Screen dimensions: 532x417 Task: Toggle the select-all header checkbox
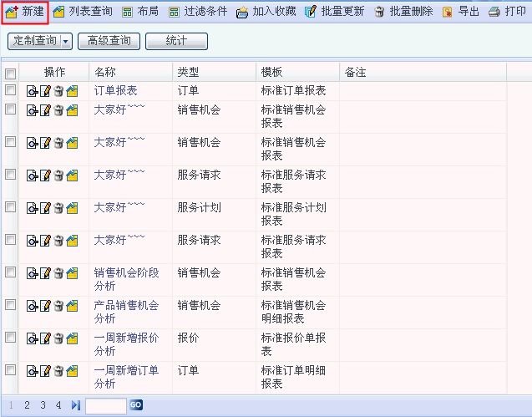pyautogui.click(x=11, y=74)
